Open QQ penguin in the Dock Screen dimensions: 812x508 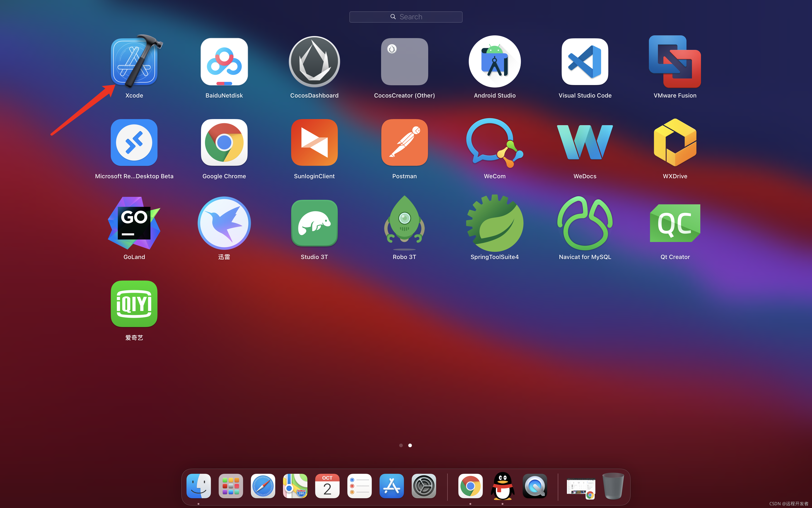(x=503, y=486)
